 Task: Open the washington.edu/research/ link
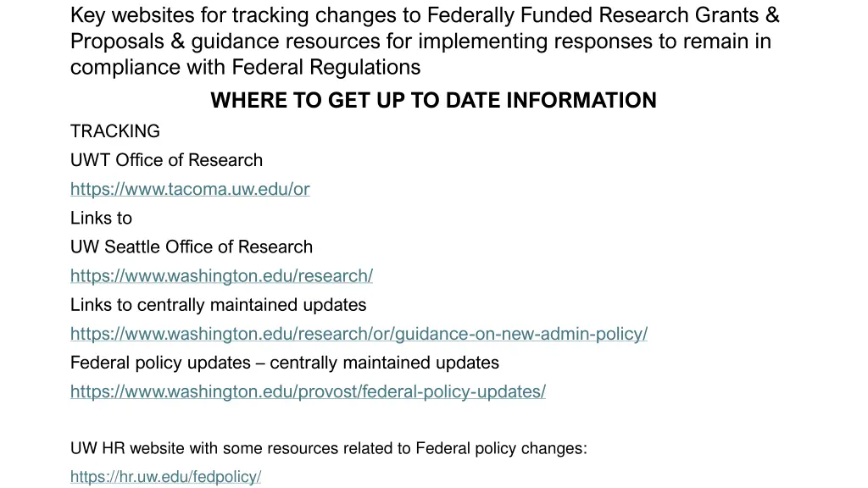(x=221, y=275)
